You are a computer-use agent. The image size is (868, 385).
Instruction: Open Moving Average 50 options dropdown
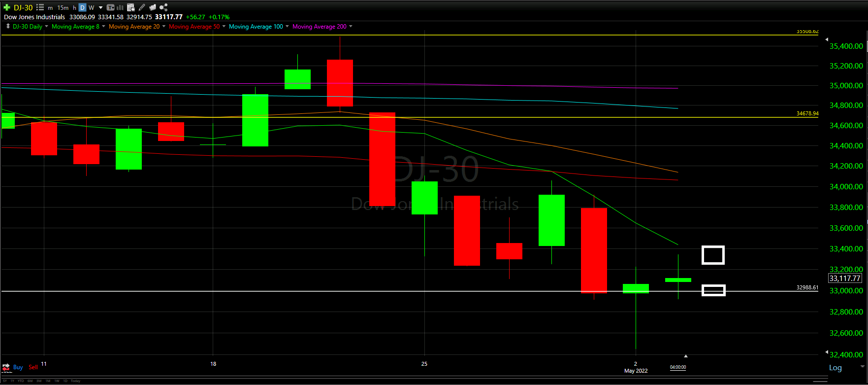click(x=224, y=26)
